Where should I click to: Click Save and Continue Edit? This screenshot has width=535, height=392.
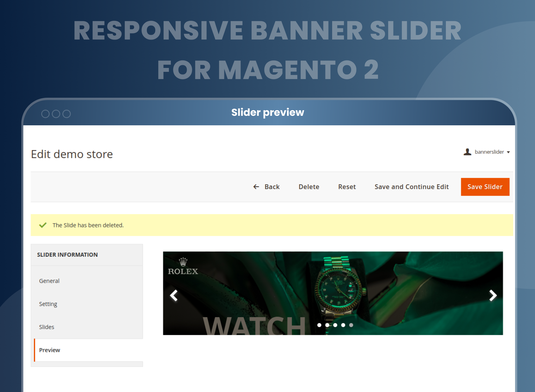click(x=411, y=187)
